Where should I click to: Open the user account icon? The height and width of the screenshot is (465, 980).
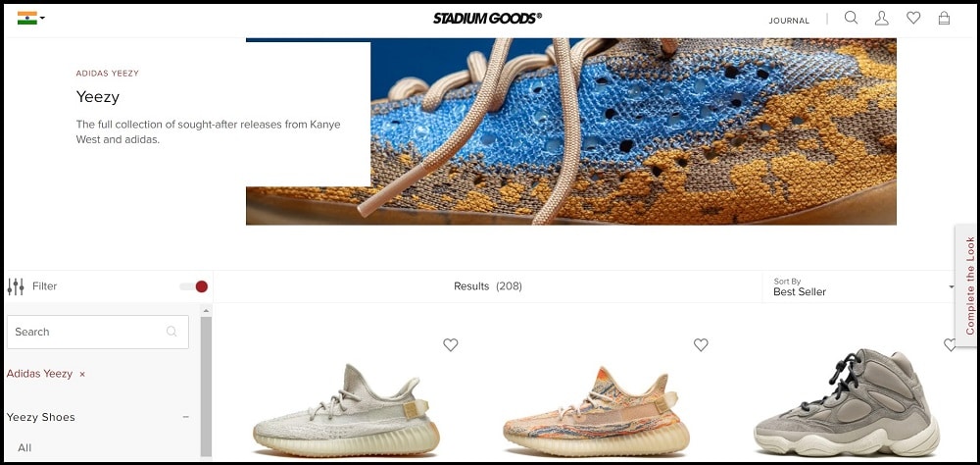(881, 19)
